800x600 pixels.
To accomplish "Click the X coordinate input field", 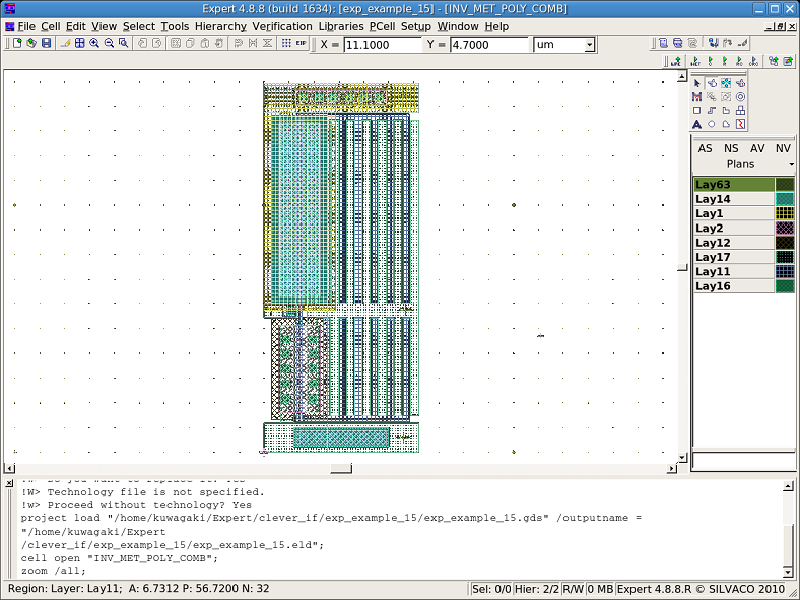I will click(382, 45).
